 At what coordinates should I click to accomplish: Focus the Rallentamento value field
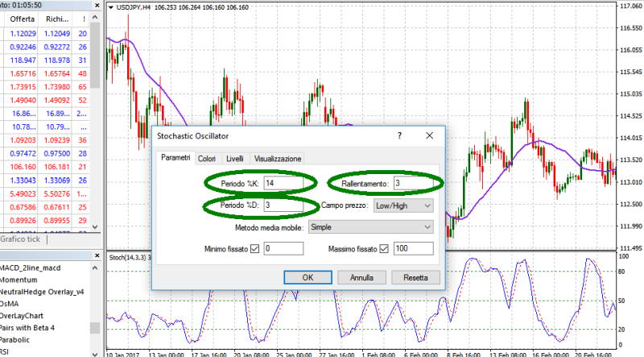coord(413,184)
